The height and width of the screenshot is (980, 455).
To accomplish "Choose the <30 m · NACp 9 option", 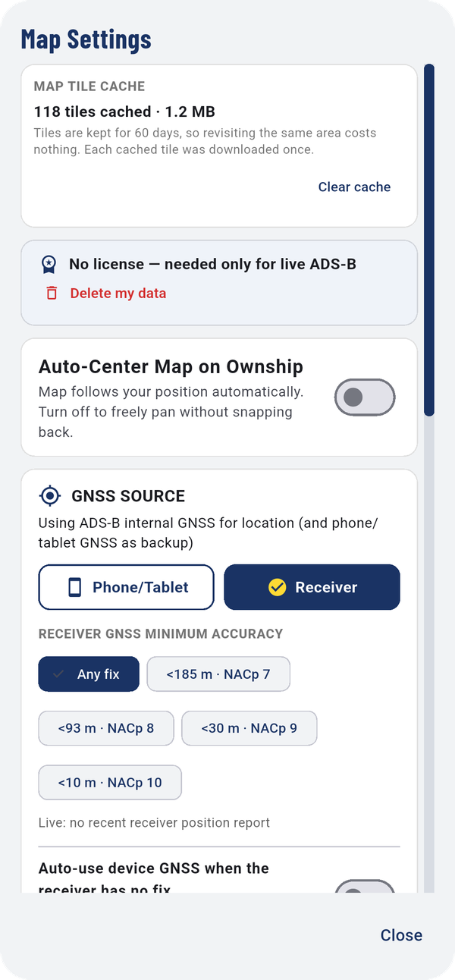I will pos(249,728).
